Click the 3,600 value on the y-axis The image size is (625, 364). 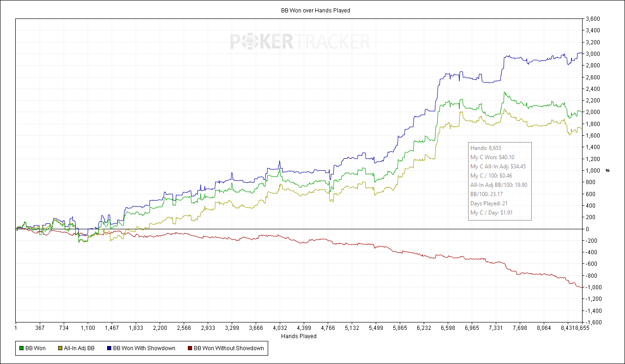593,19
